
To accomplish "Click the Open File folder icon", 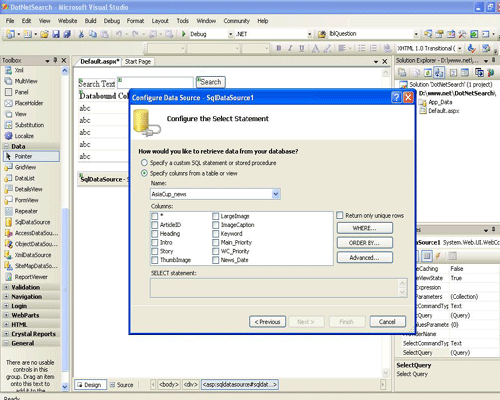I will [44, 34].
